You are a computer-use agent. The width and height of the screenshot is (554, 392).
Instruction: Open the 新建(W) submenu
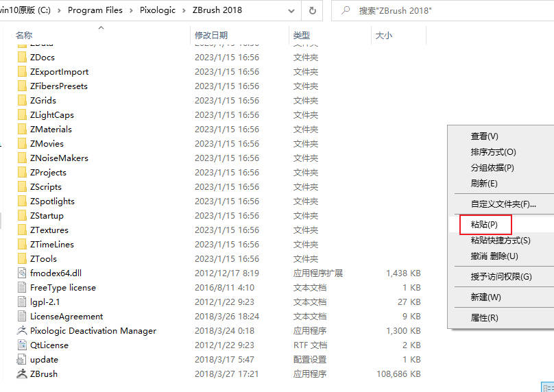click(501, 297)
